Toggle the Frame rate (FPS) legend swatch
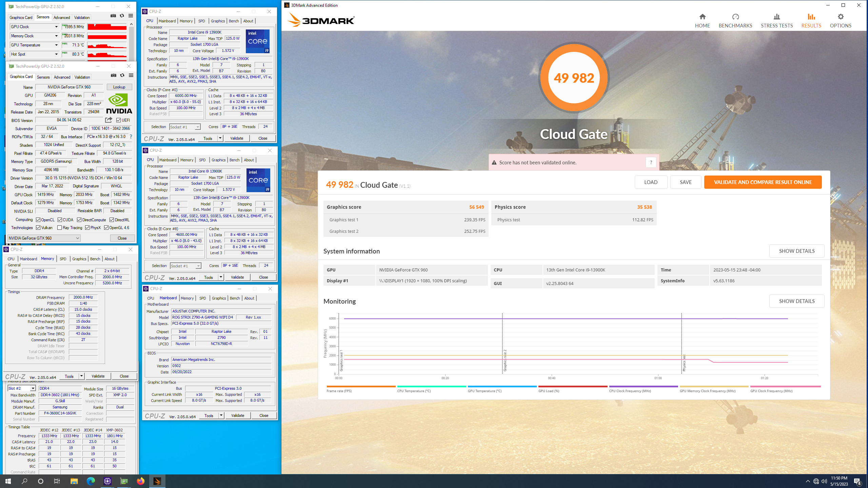 pyautogui.click(x=361, y=386)
